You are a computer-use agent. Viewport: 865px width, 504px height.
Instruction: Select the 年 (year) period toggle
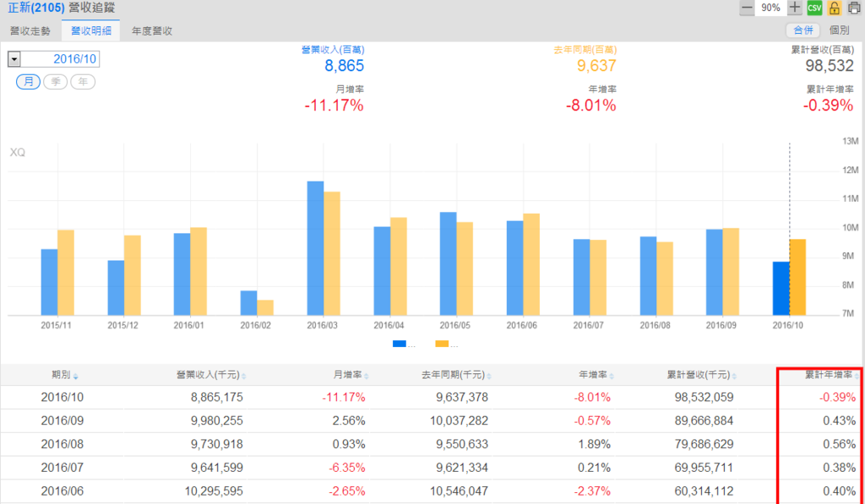[83, 82]
